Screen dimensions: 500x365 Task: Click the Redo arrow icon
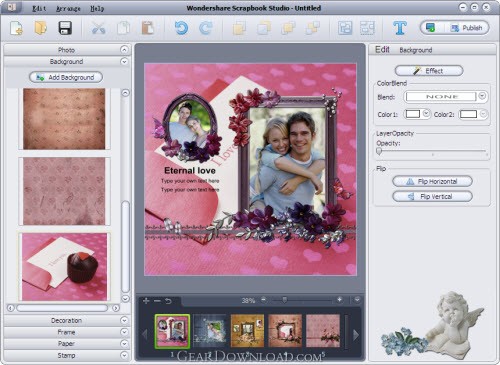205,28
